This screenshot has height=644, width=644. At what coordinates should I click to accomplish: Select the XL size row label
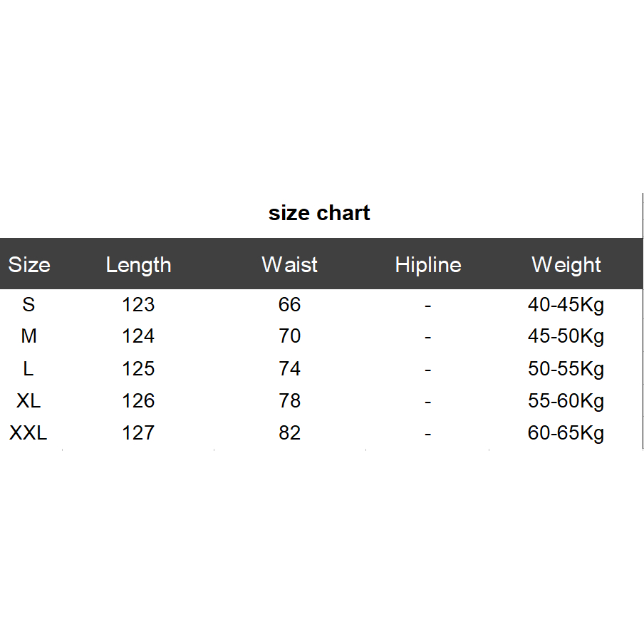tap(28, 401)
